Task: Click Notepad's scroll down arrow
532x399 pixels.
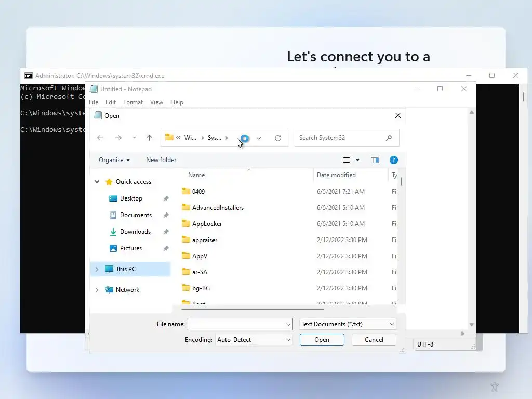Action: coord(472,325)
